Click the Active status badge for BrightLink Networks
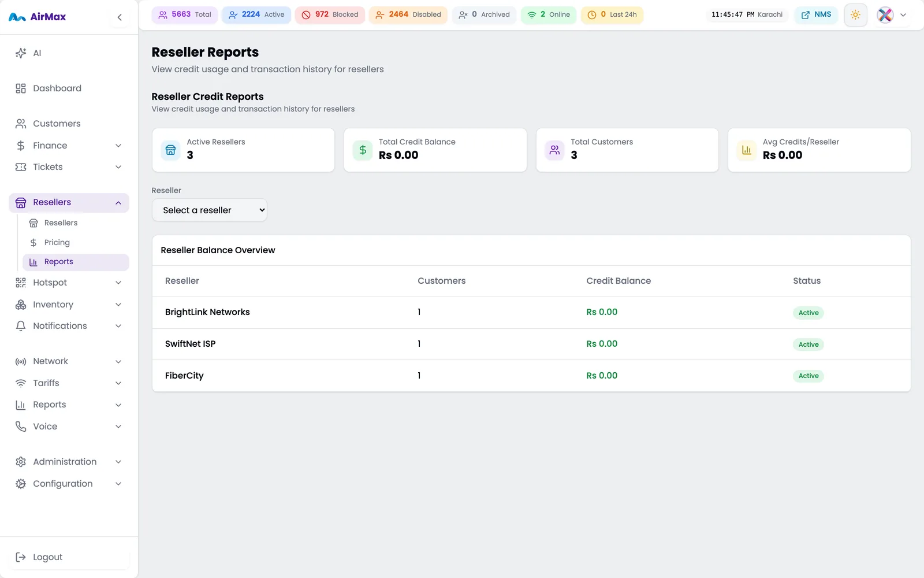Viewport: 924px width, 578px height. pos(808,313)
